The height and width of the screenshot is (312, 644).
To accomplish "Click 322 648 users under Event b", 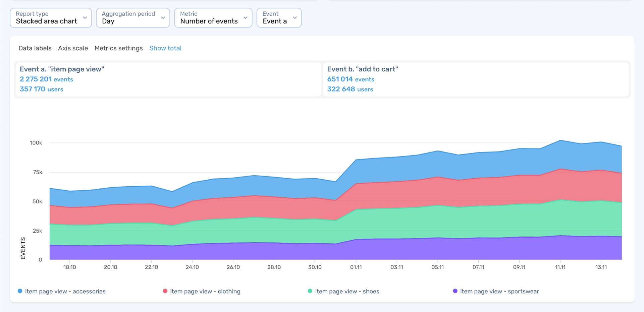I will pos(350,89).
